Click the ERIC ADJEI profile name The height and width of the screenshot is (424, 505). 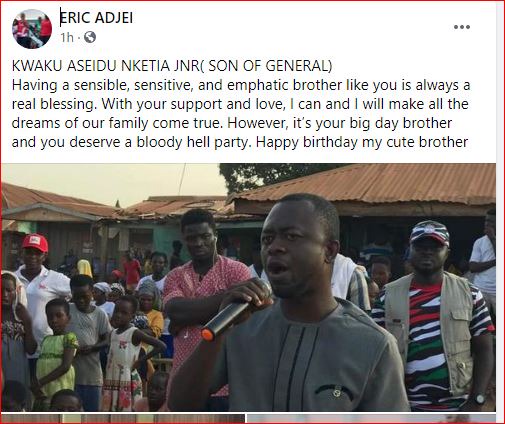click(96, 18)
